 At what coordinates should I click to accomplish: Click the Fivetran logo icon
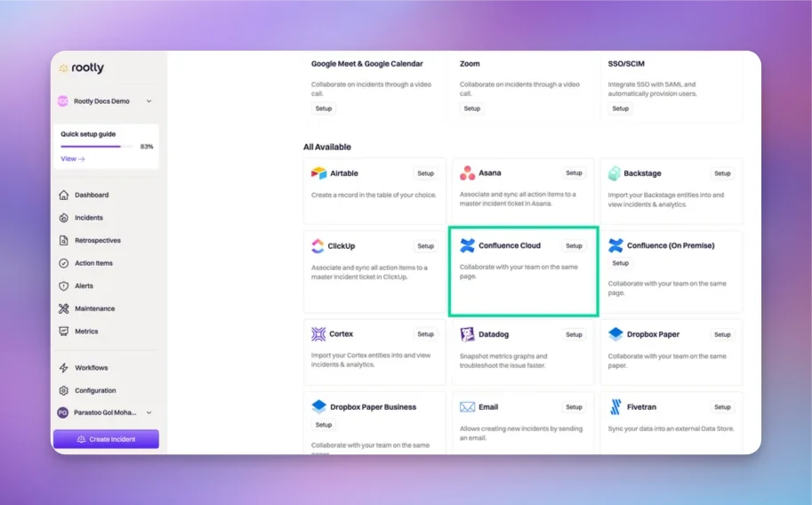coord(615,407)
